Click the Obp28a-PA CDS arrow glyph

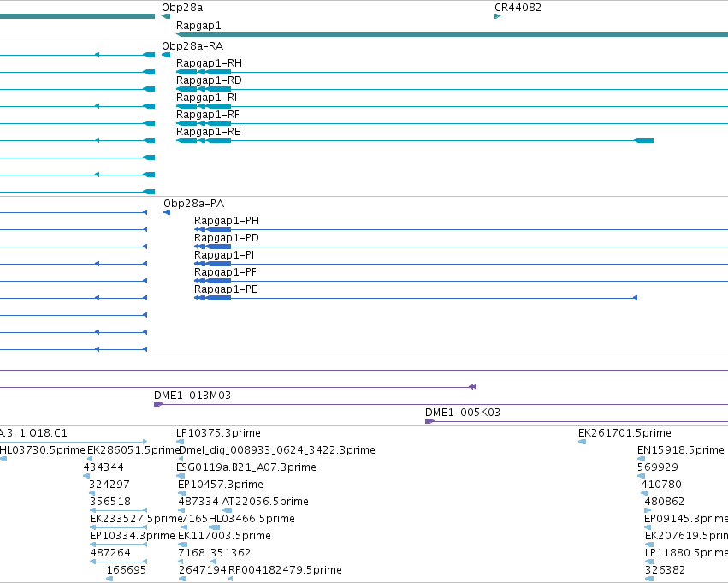click(x=167, y=212)
